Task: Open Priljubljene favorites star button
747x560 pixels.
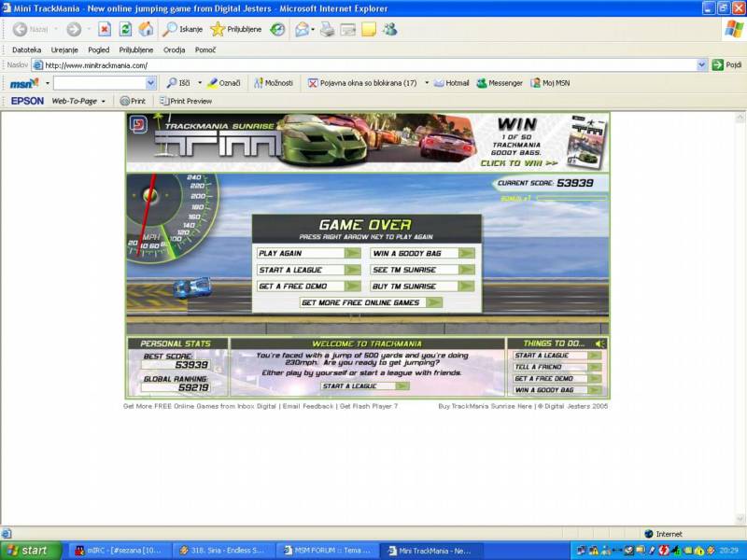Action: pyautogui.click(x=236, y=30)
